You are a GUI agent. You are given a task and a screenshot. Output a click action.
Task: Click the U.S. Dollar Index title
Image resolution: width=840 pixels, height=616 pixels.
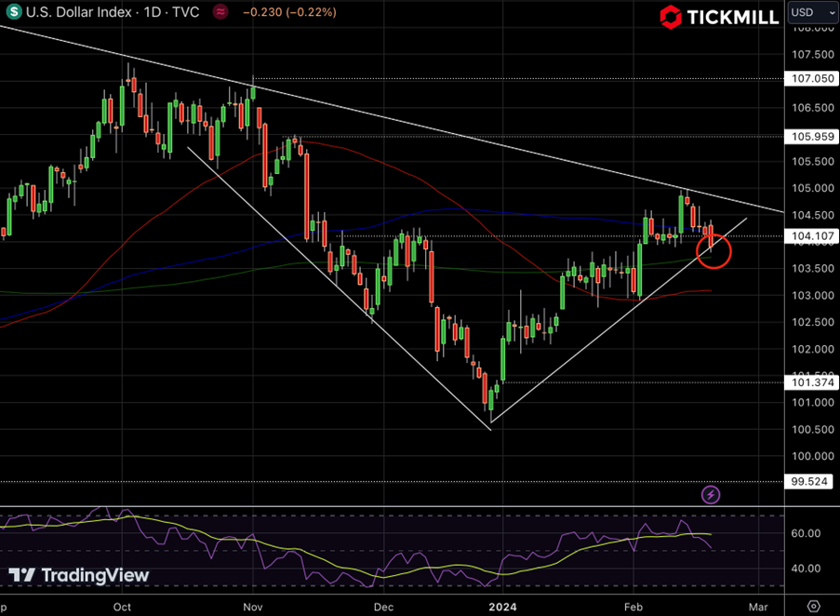coord(79,12)
